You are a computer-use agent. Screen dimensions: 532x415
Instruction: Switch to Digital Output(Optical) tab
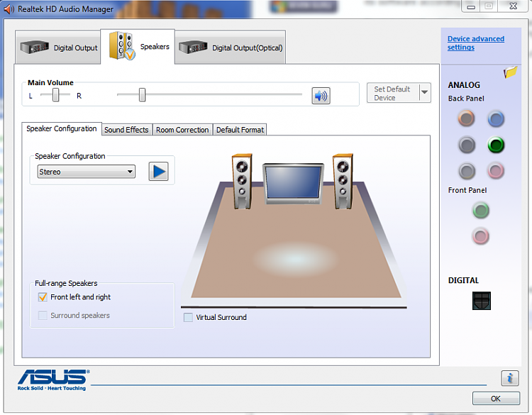tap(231, 48)
